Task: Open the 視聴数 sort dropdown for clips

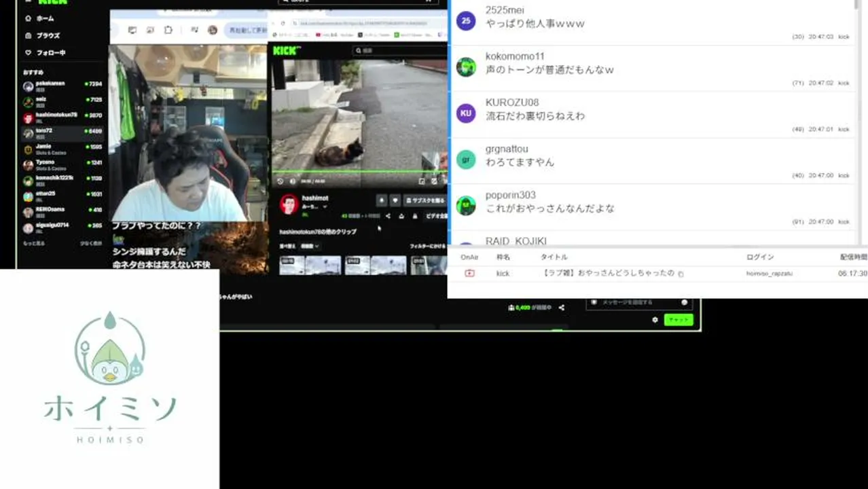Action: tap(310, 246)
